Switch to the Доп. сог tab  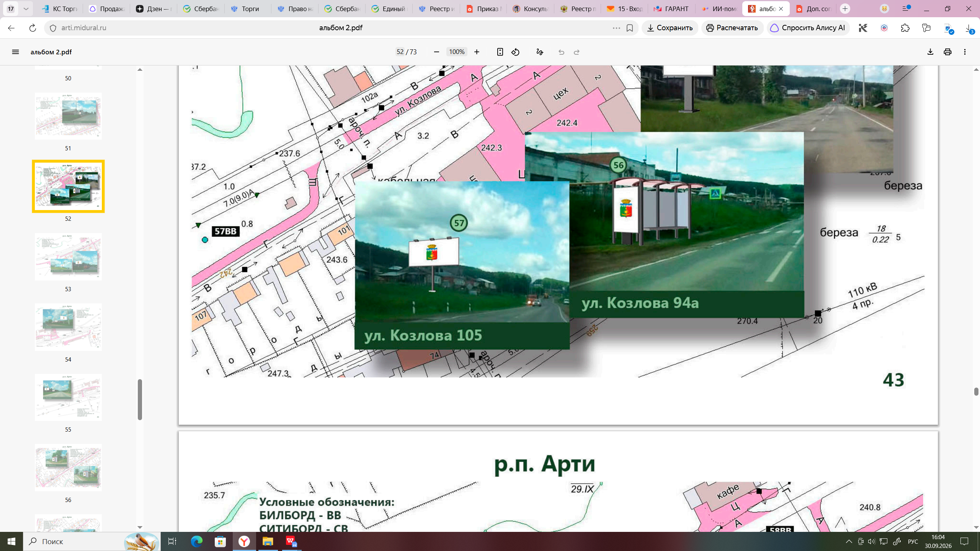coord(813,9)
